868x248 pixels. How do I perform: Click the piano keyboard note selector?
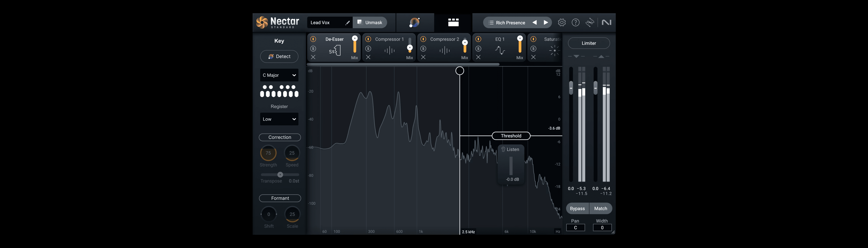pos(279,91)
